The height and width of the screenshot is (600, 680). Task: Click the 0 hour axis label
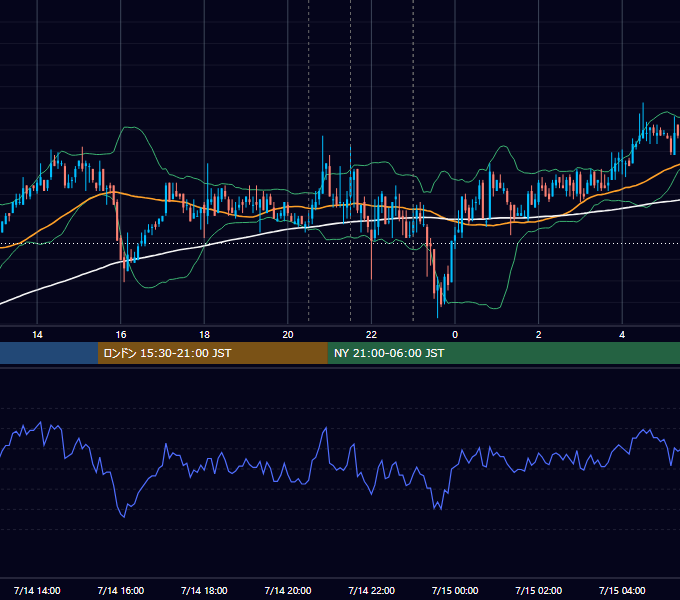(x=455, y=335)
